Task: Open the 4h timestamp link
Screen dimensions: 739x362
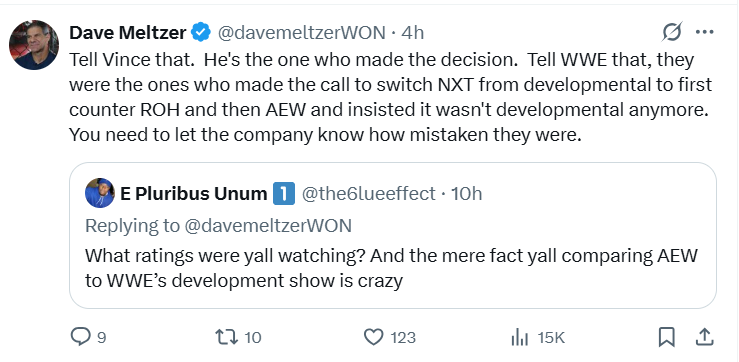Action: coord(413,33)
